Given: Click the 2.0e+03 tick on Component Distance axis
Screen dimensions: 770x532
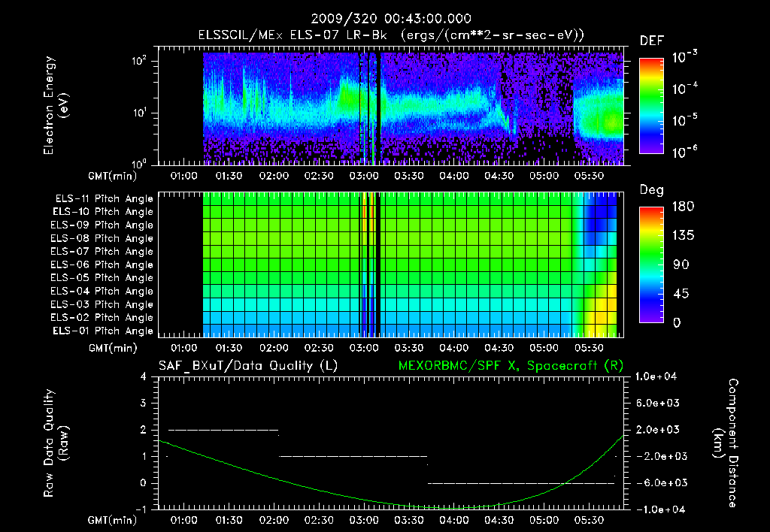Looking at the screenshot, I should coord(658,430).
